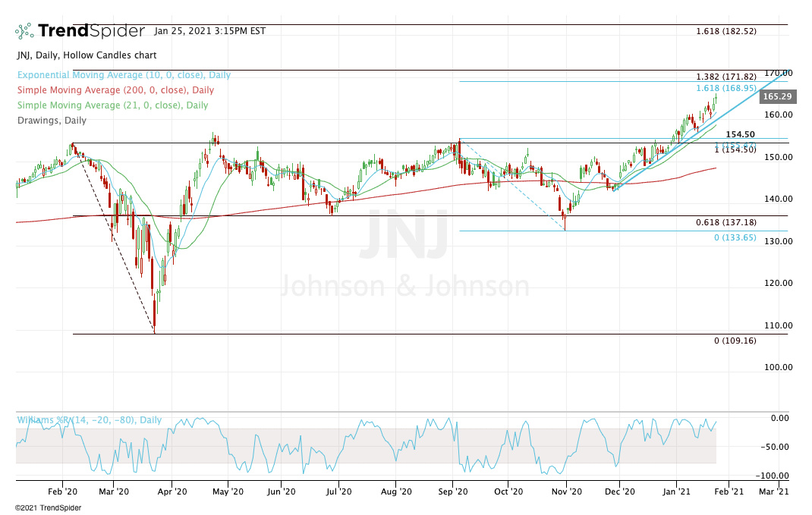Click the Jul '20 date axis label
The width and height of the screenshot is (812, 515).
coord(338,491)
